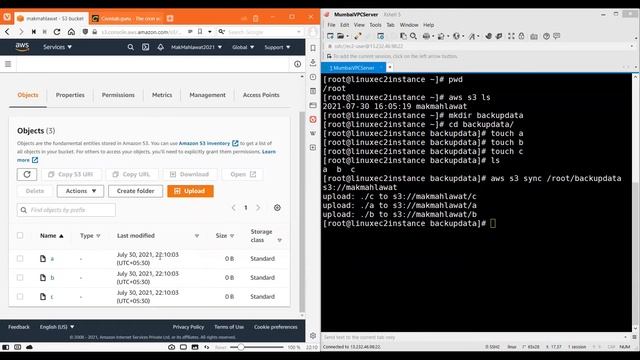Select object a checkbox

coord(20,258)
